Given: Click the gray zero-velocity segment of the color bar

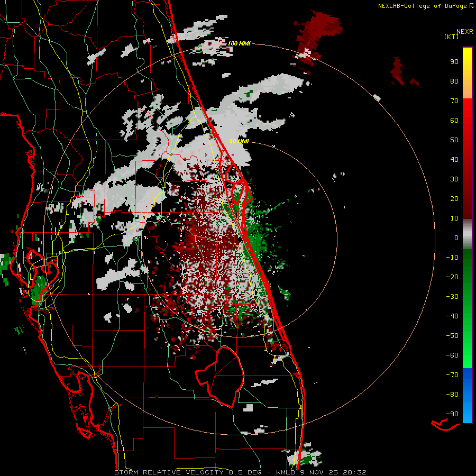Looking at the screenshot, I should (x=467, y=234).
